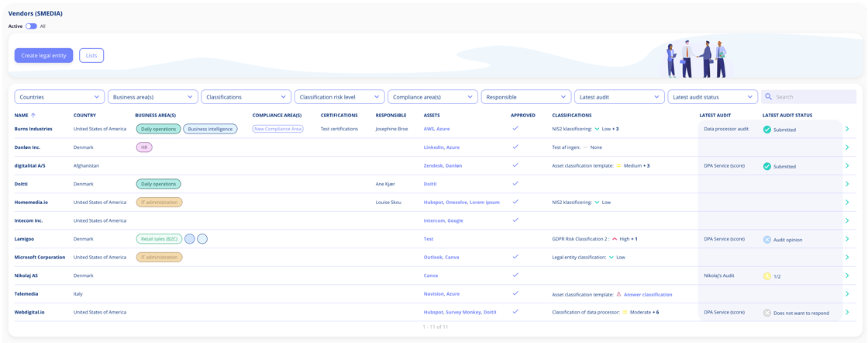The width and height of the screenshot is (868, 343).
Task: Open the Microsoft Corporation row chevron
Action: coord(847,257)
